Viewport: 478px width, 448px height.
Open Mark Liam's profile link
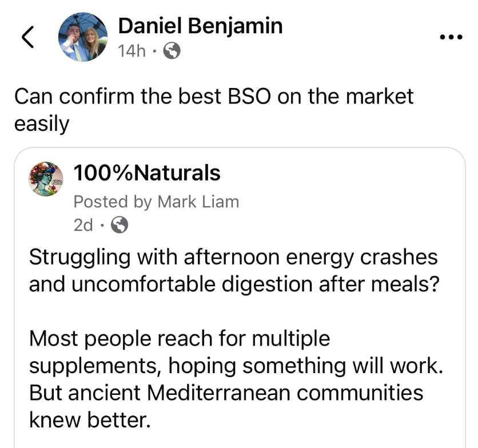(198, 201)
